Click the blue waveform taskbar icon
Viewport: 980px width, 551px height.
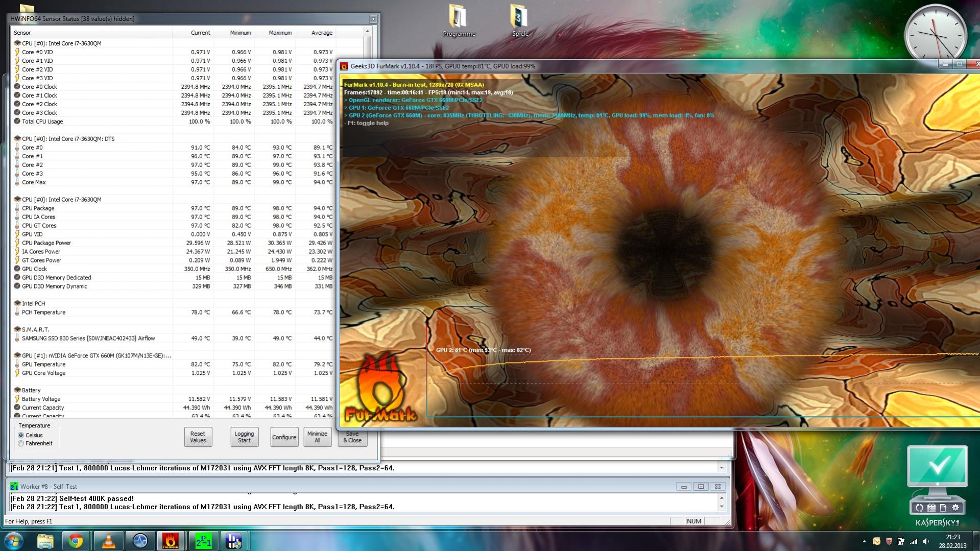point(140,541)
